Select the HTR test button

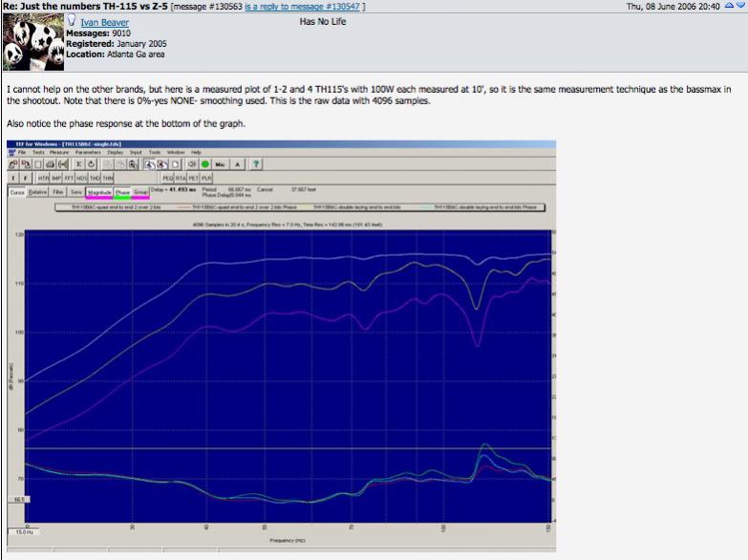point(43,178)
